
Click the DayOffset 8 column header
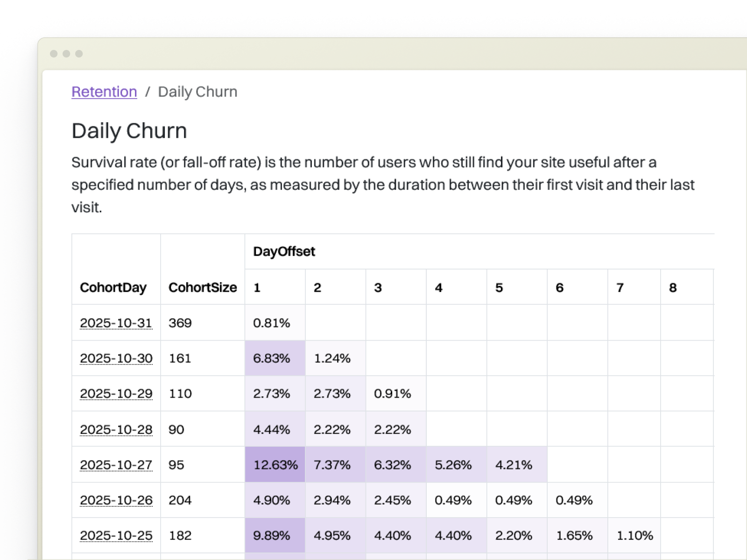672,287
